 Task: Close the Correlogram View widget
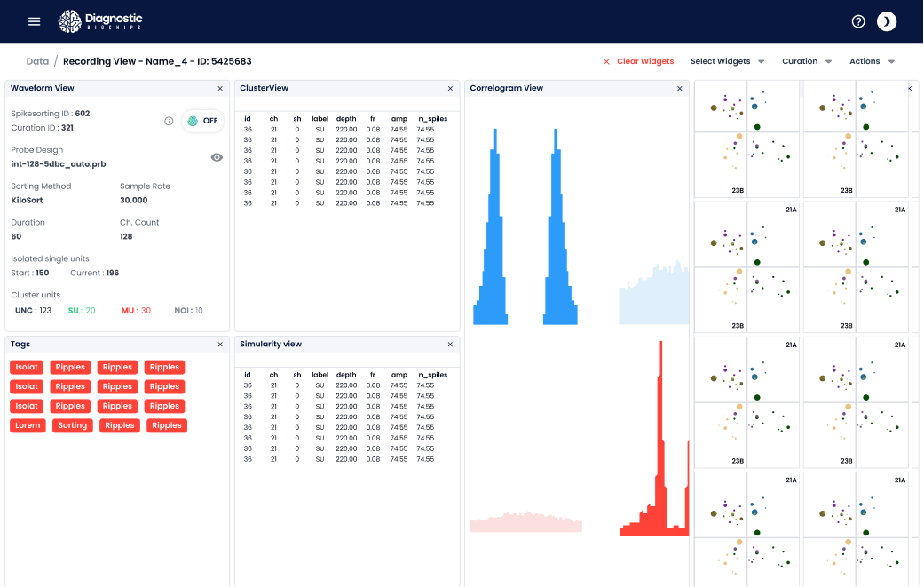coord(680,89)
